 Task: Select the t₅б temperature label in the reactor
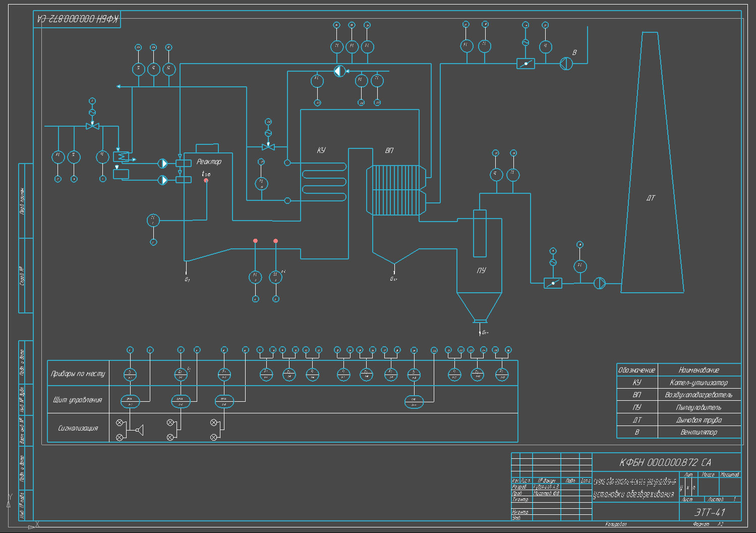[x=206, y=174]
